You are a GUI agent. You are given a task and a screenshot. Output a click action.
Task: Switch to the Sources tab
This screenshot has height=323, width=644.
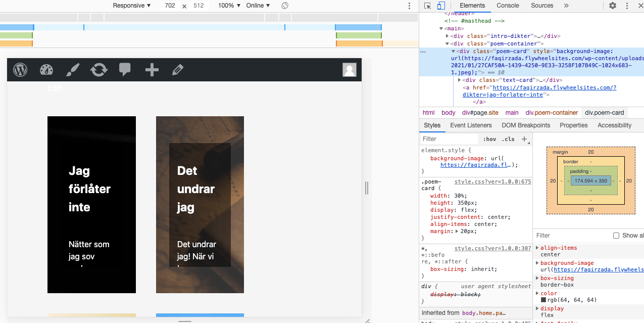542,6
